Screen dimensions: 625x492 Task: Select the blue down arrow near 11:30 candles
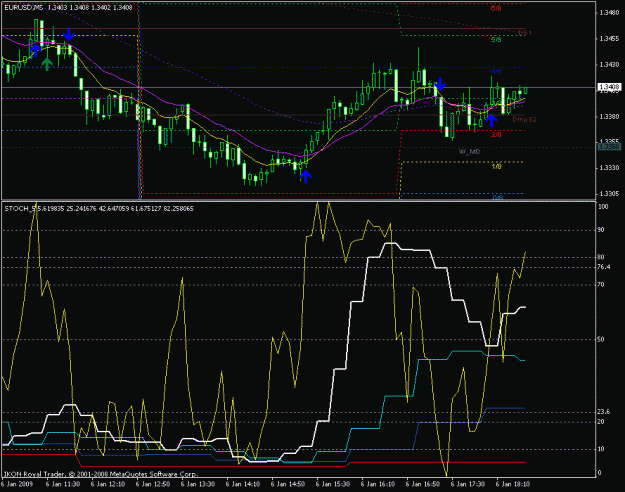point(69,34)
